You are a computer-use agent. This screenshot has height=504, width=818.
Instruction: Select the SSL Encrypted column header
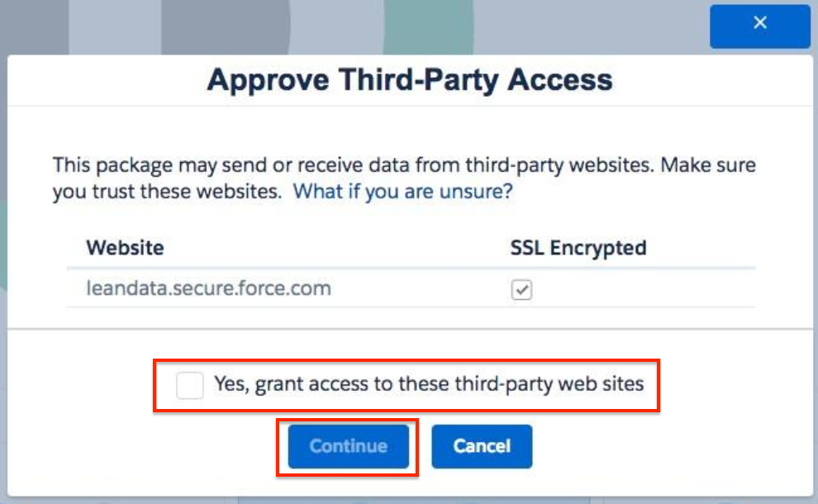pos(578,247)
